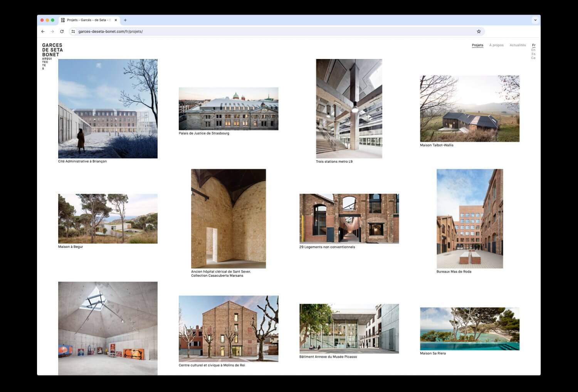Open the Projets menu item
Image resolution: width=578 pixels, height=392 pixels.
pyautogui.click(x=477, y=45)
